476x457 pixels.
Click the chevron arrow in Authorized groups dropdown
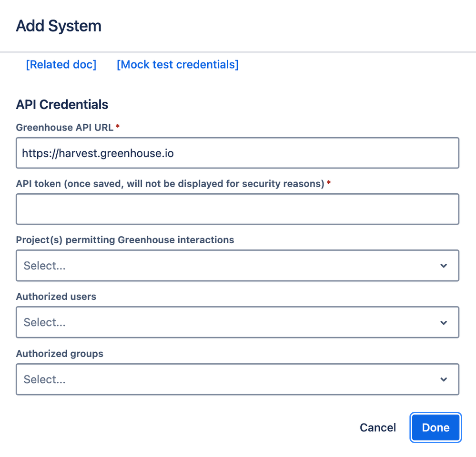click(x=444, y=379)
